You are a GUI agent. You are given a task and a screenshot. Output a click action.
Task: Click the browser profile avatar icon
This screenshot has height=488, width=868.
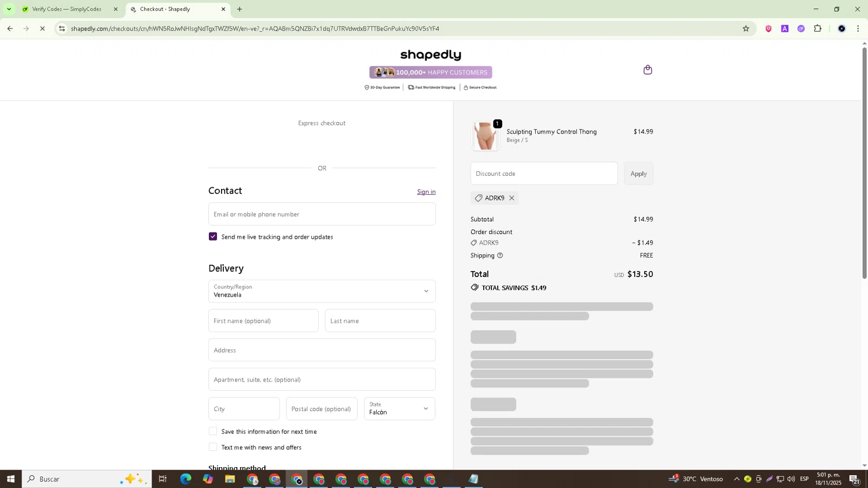click(x=841, y=28)
